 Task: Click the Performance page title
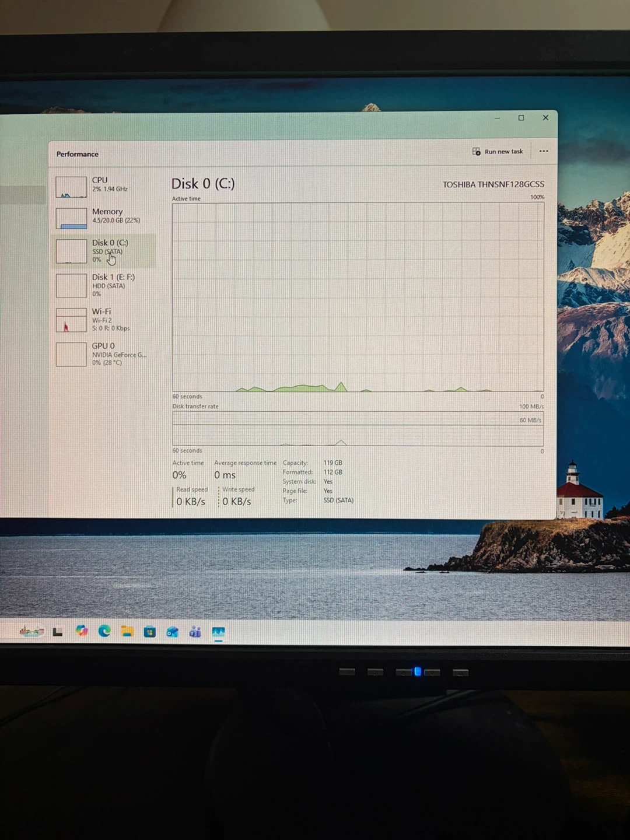78,154
